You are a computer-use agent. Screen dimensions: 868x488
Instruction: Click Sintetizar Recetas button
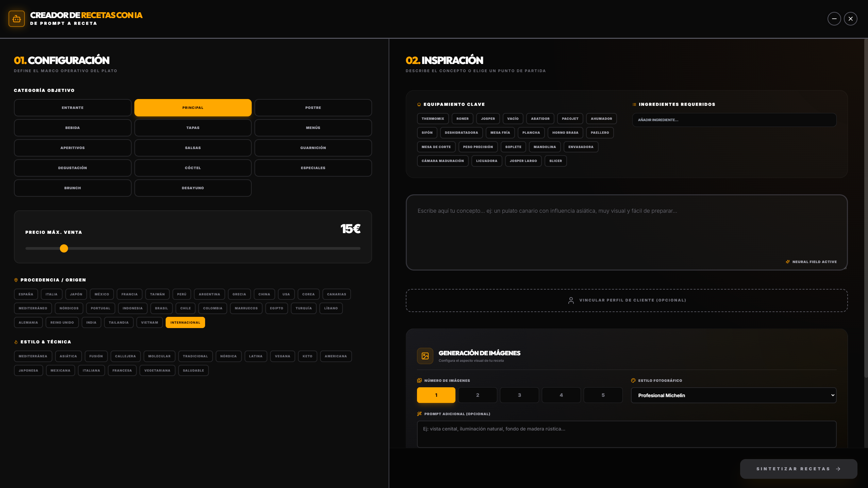(798, 469)
